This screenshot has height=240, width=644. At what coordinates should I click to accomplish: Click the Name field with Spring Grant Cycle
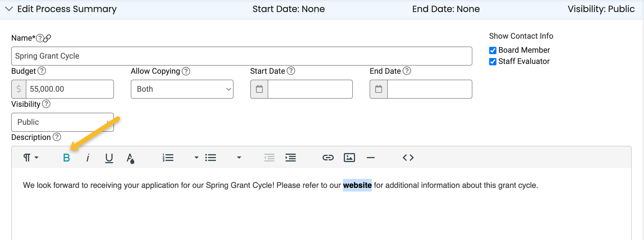pos(241,56)
